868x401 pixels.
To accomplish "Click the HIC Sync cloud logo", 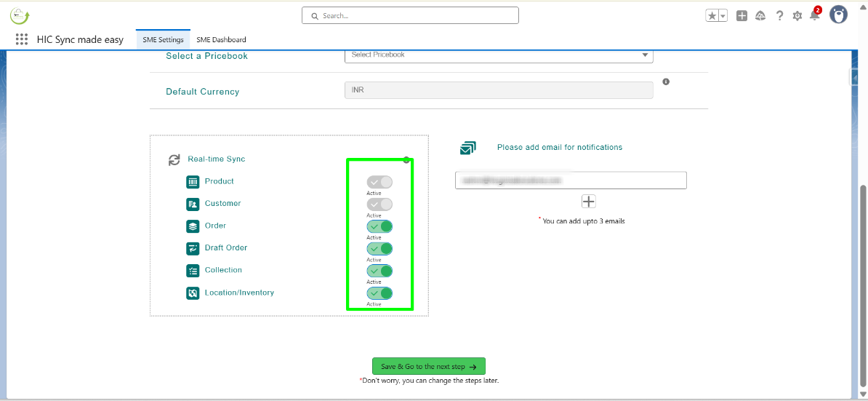I will (x=20, y=16).
